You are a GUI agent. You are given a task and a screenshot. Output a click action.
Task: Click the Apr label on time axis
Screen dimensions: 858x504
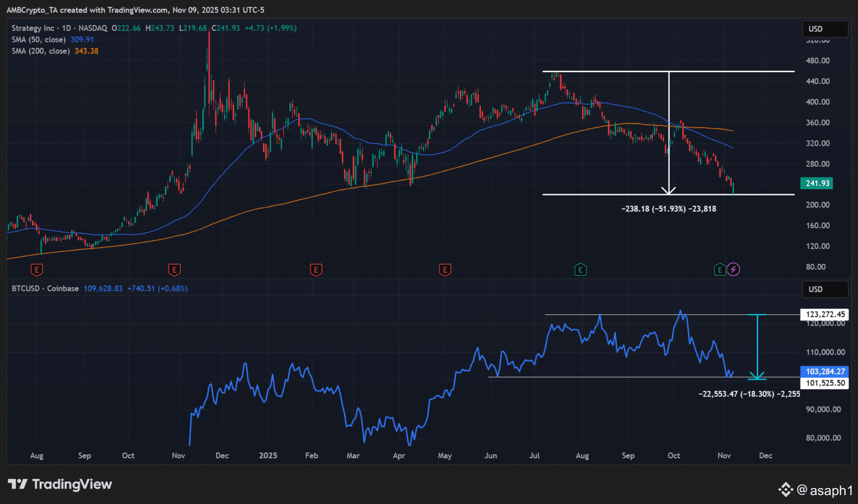399,455
